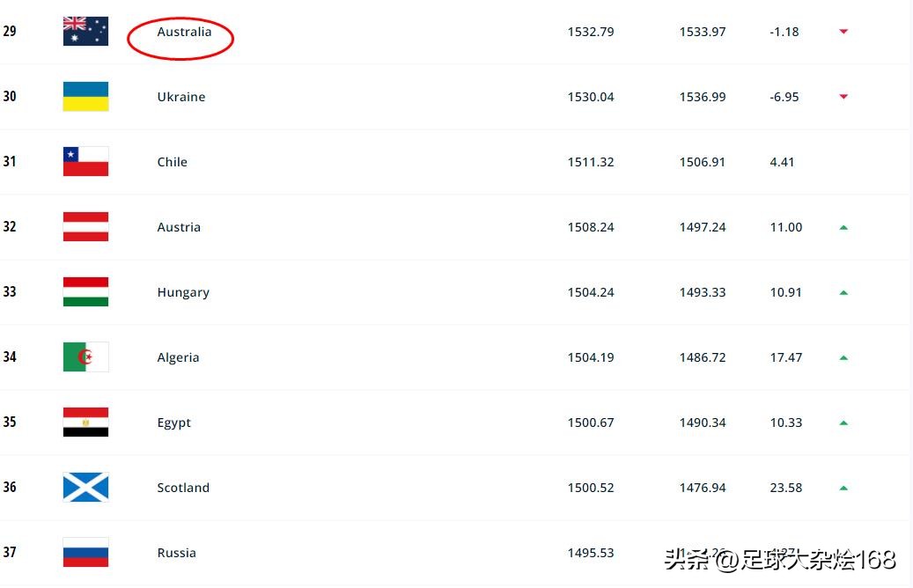The image size is (913, 588).
Task: Click the Ukraine flag icon
Action: pyautogui.click(x=85, y=97)
